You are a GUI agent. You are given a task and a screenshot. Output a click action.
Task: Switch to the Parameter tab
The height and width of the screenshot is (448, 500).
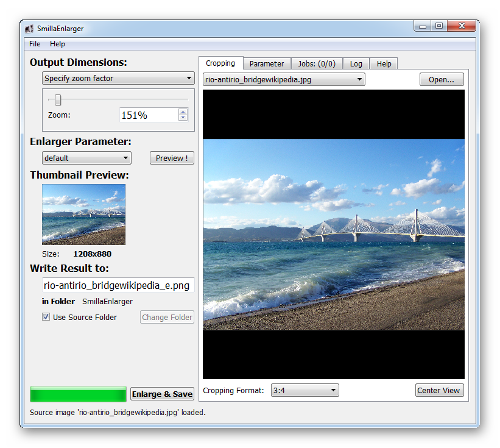click(x=266, y=63)
